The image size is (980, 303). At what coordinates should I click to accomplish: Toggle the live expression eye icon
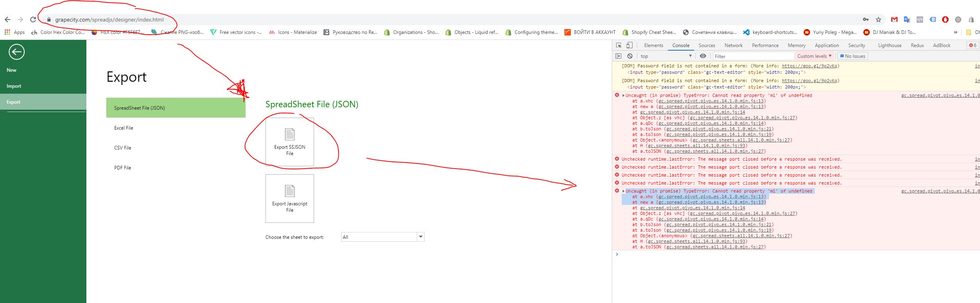[x=703, y=56]
